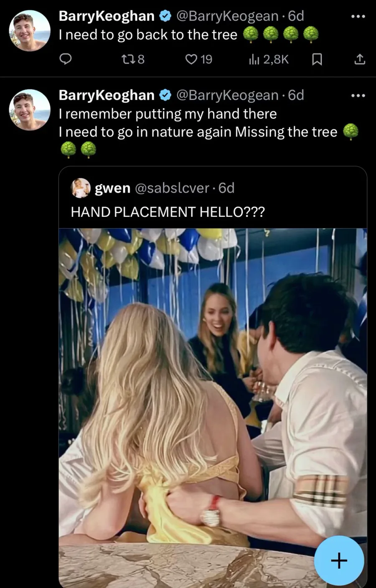The width and height of the screenshot is (376, 588).
Task: Open gwen's avatar in the quoted tweet
Action: click(x=81, y=188)
